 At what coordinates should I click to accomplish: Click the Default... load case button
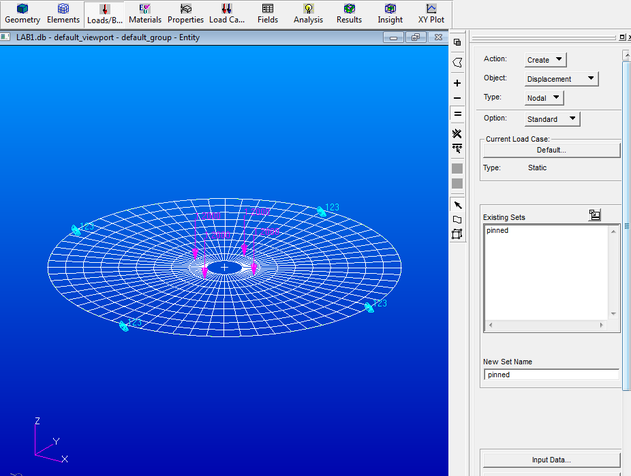coord(551,150)
